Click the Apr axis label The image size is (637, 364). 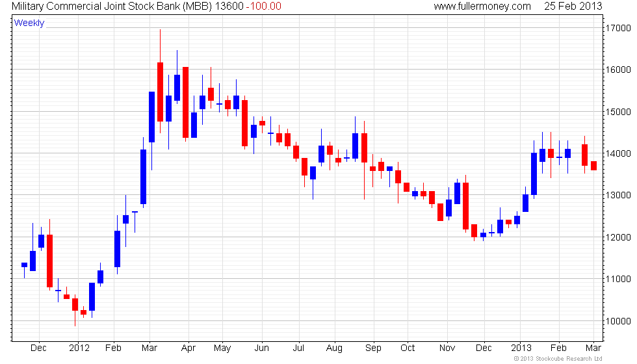[188, 348]
